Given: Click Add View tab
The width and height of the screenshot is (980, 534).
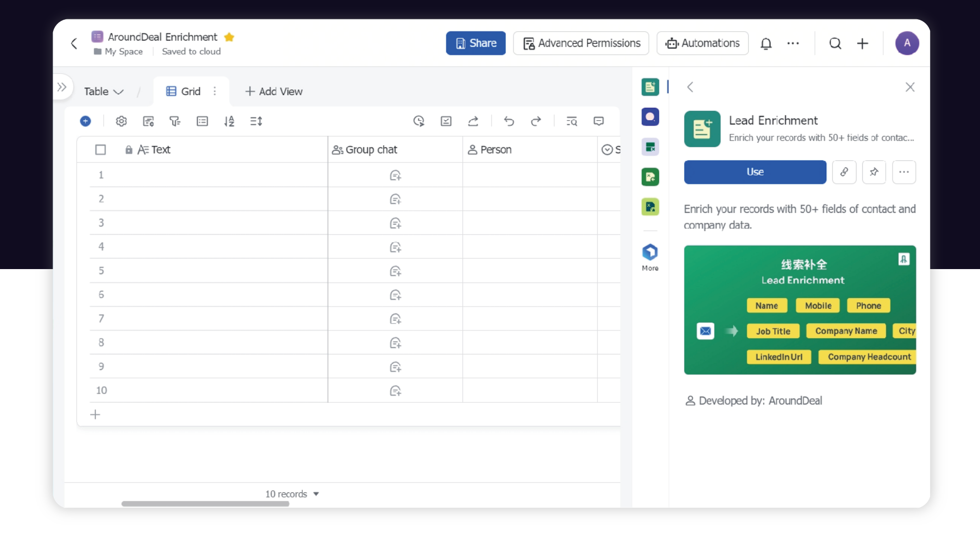Looking at the screenshot, I should pos(274,92).
